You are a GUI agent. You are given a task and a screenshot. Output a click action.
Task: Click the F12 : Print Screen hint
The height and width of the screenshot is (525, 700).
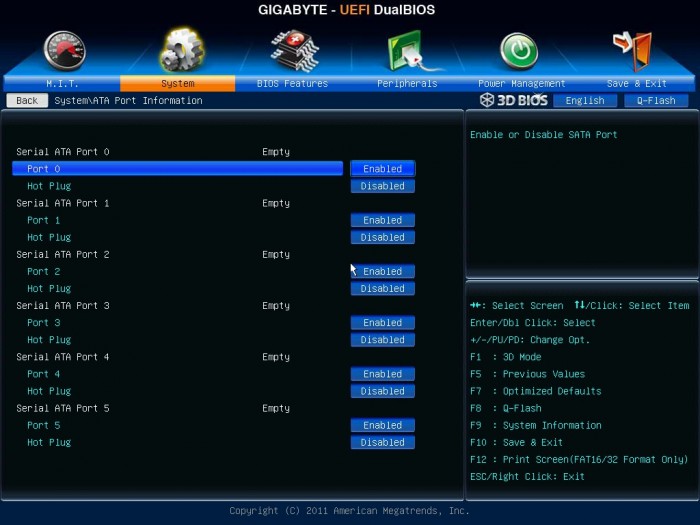click(579, 460)
